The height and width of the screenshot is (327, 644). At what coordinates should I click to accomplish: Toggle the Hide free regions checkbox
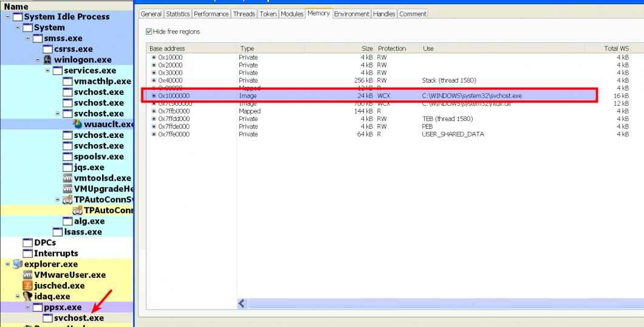(149, 32)
